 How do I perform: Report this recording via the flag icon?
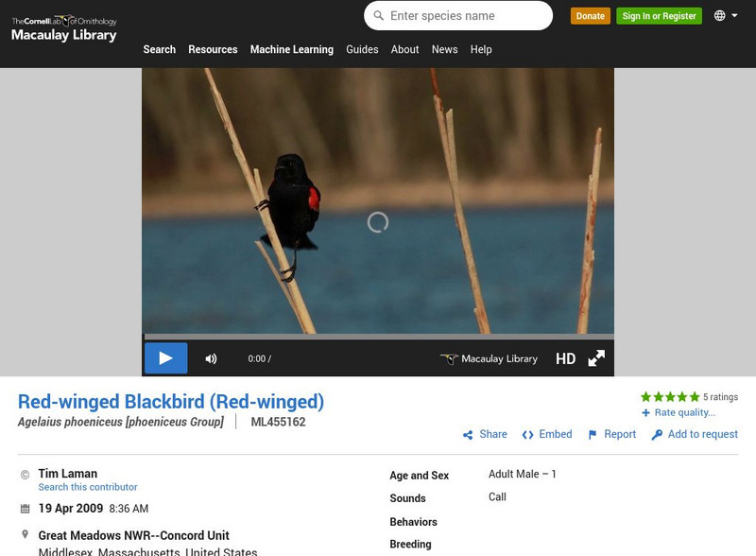coord(591,434)
